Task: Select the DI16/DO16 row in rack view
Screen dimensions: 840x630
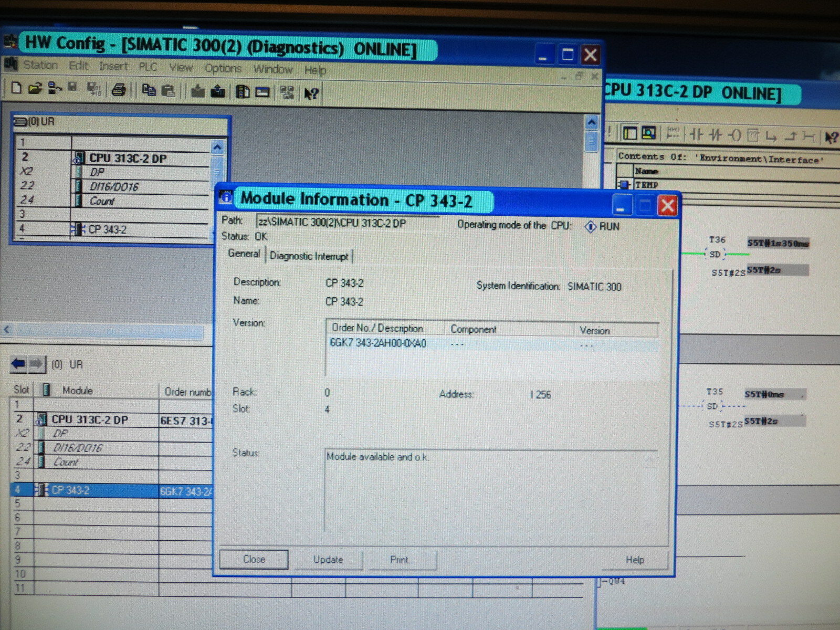Action: pos(114,187)
